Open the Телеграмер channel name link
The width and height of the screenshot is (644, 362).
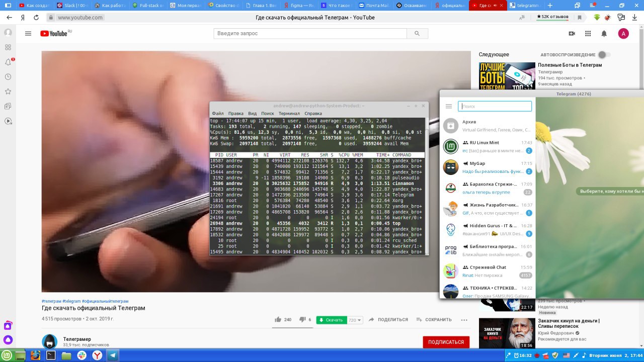point(77,339)
